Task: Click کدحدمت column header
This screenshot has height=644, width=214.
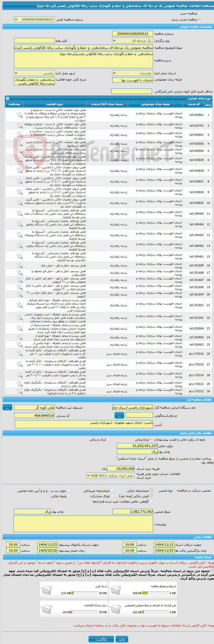Action: point(194,104)
